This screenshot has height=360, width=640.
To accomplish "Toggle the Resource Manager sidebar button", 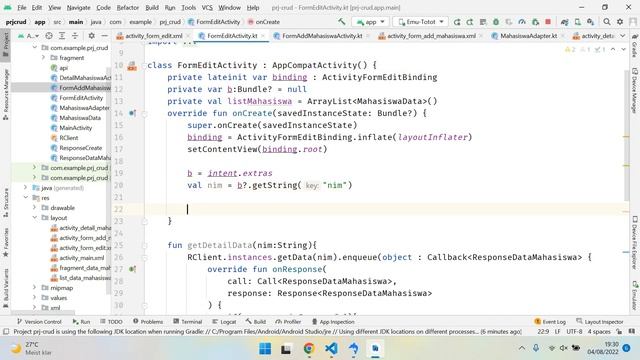I will (x=6, y=95).
